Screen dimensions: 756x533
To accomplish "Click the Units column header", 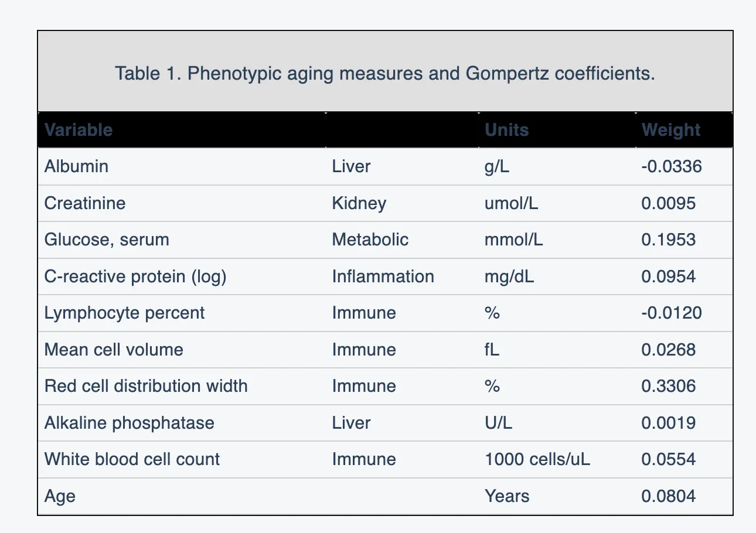I will click(506, 129).
